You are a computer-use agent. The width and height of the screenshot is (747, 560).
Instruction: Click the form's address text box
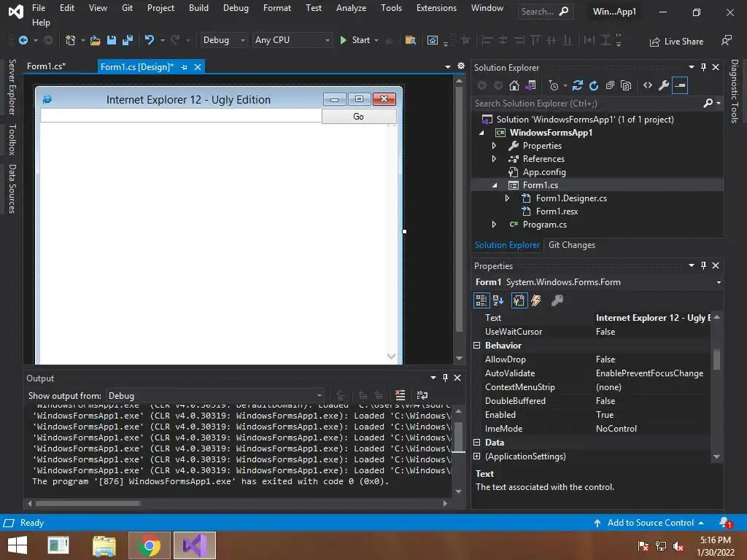pos(181,116)
